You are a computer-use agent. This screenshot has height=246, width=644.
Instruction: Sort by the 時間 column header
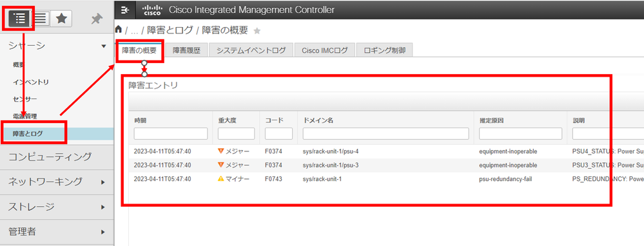pyautogui.click(x=140, y=121)
